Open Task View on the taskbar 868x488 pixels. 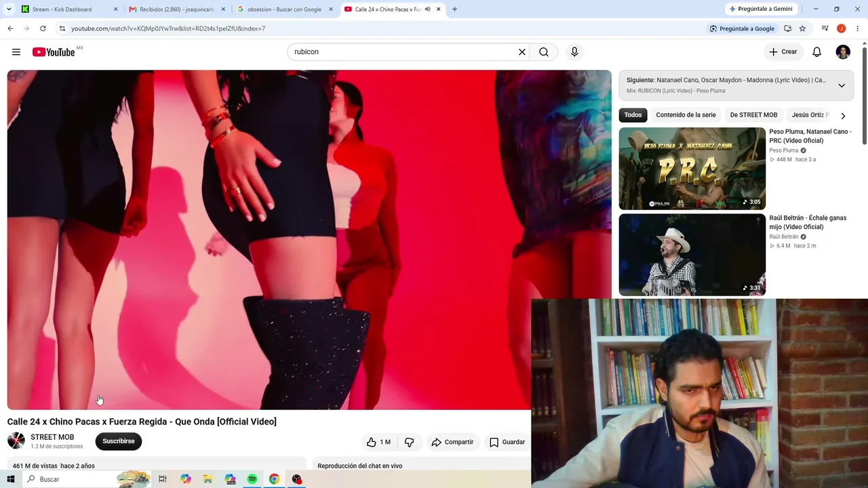(163, 479)
